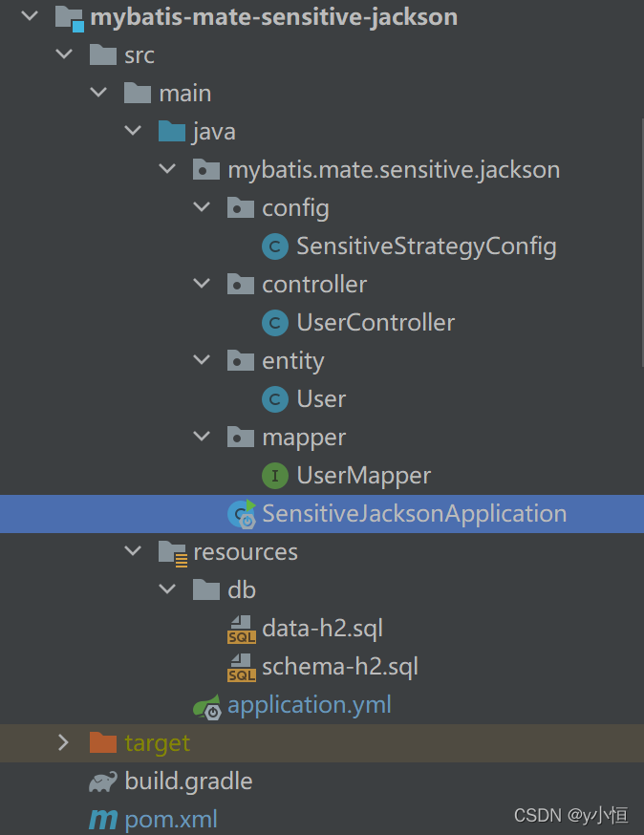Image resolution: width=644 pixels, height=835 pixels.
Task: Click the project tree vertical scrollbar
Action: (x=642, y=243)
